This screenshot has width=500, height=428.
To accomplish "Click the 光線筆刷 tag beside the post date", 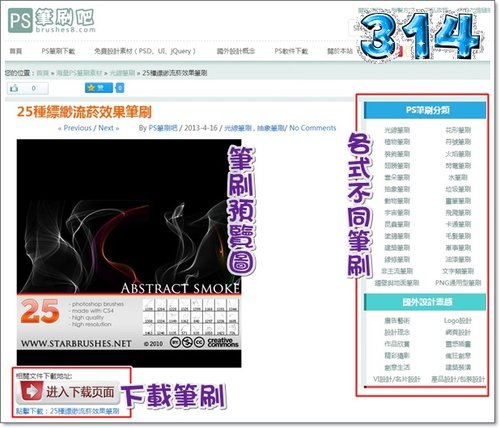I will pos(238,128).
